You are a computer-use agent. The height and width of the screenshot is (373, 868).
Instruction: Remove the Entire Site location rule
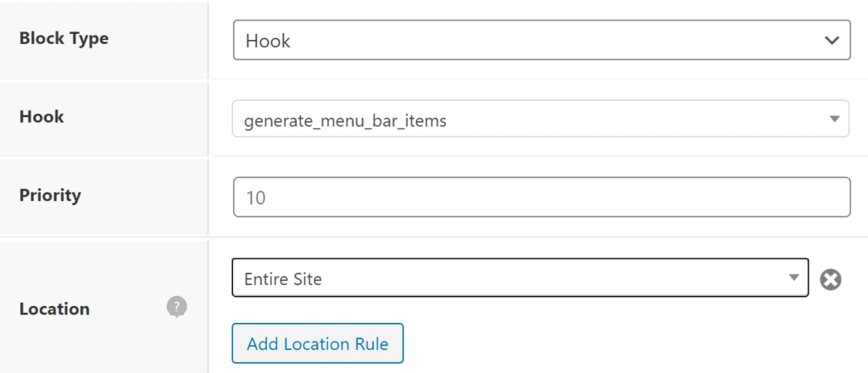831,279
